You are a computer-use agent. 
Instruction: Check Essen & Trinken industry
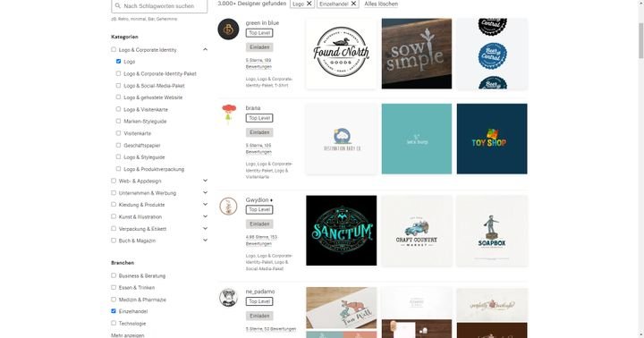[x=114, y=288]
